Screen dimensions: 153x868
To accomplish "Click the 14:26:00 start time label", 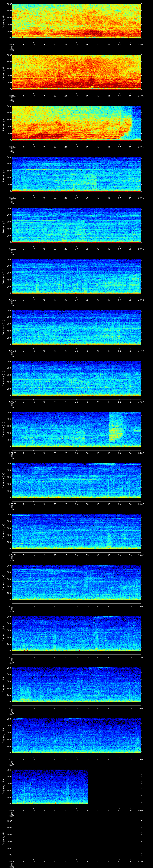I will [x=12, y=147].
